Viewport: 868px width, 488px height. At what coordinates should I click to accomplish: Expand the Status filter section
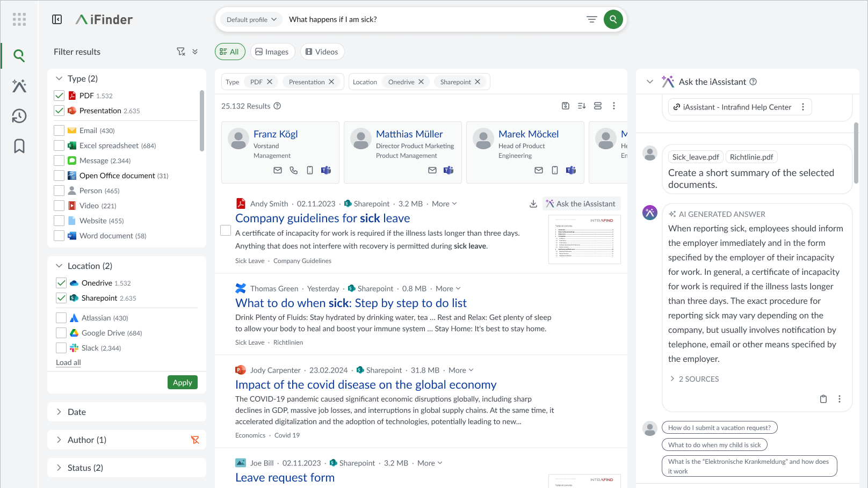point(59,468)
